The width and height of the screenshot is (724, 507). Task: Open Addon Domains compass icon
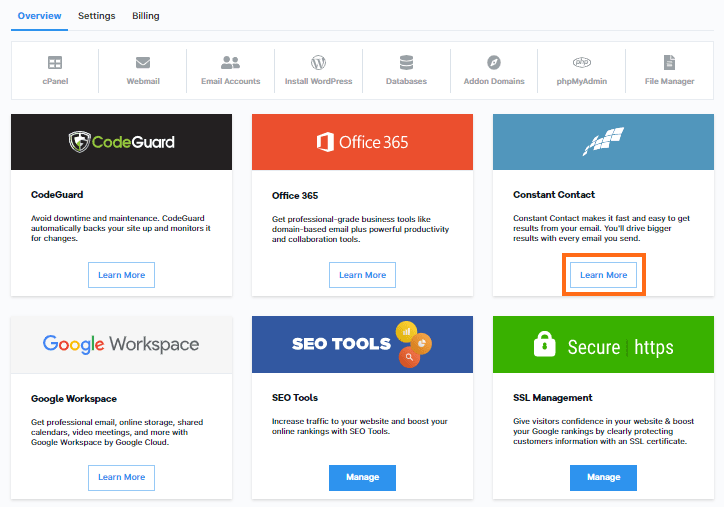tap(494, 62)
